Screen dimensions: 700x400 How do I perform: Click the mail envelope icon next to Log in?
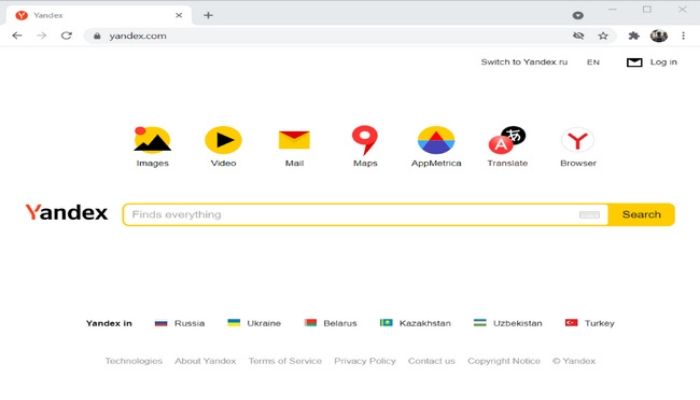pyautogui.click(x=634, y=62)
